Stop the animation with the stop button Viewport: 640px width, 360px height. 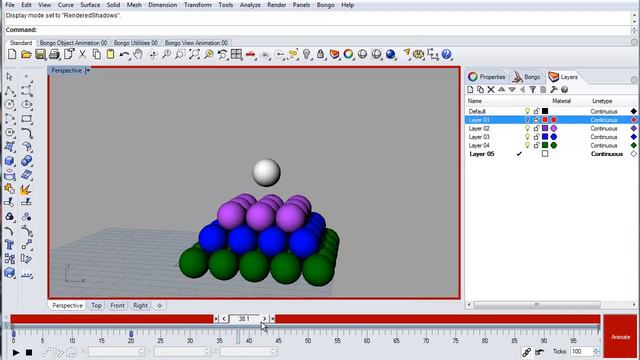29,352
